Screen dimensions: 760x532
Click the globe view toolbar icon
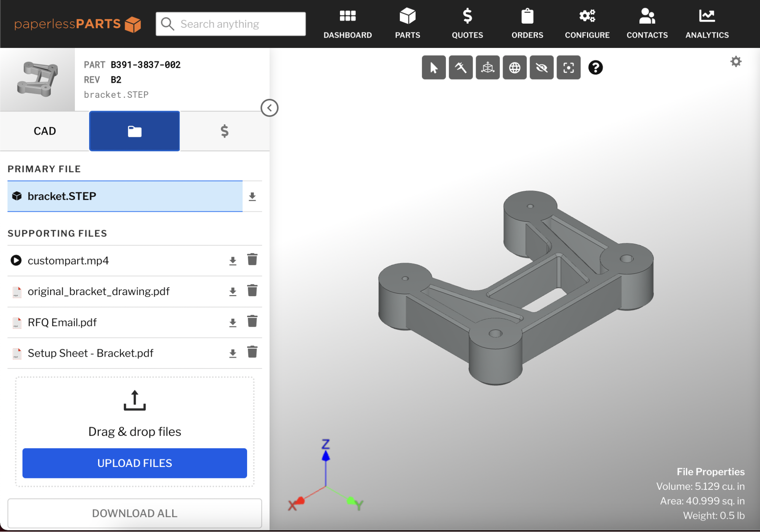(514, 68)
